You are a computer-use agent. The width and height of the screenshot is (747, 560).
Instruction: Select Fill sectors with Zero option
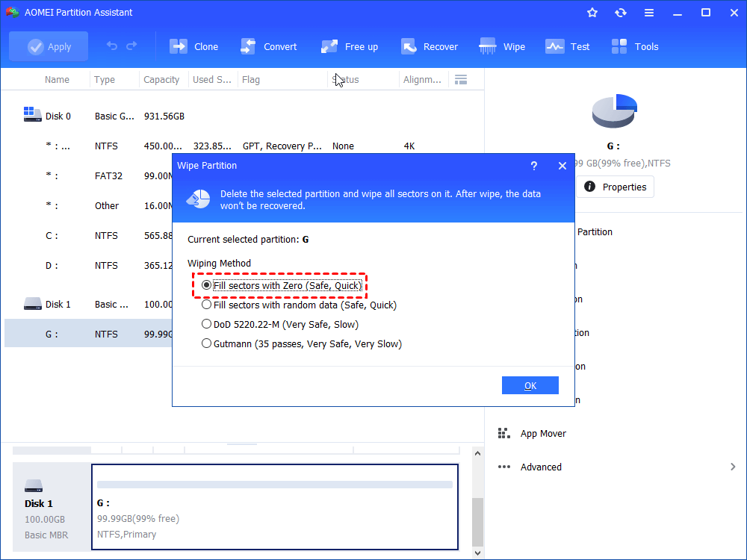point(281,285)
